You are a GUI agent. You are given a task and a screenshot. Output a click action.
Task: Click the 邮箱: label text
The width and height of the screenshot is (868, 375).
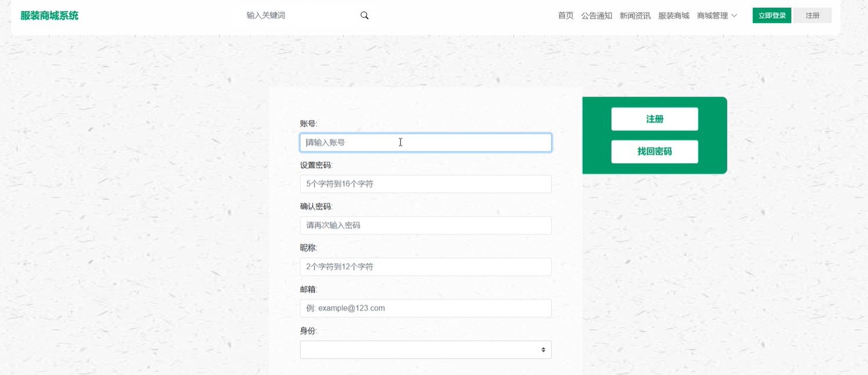pos(309,289)
